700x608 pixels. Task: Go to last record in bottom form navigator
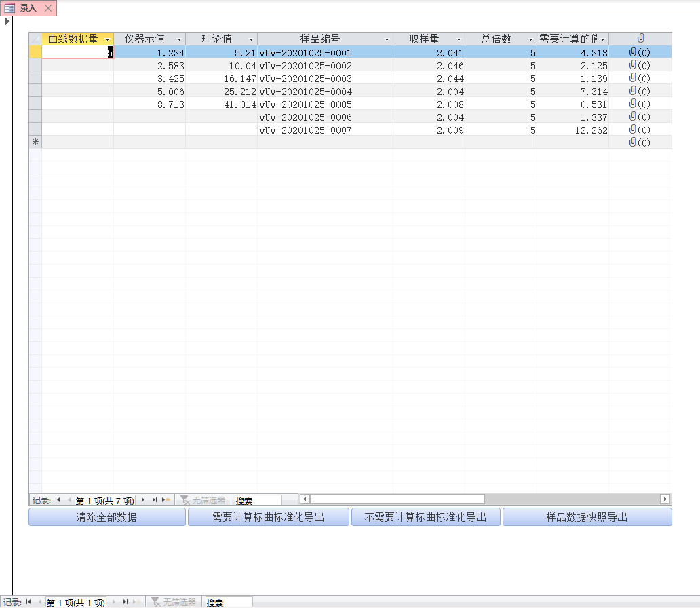[x=125, y=602]
